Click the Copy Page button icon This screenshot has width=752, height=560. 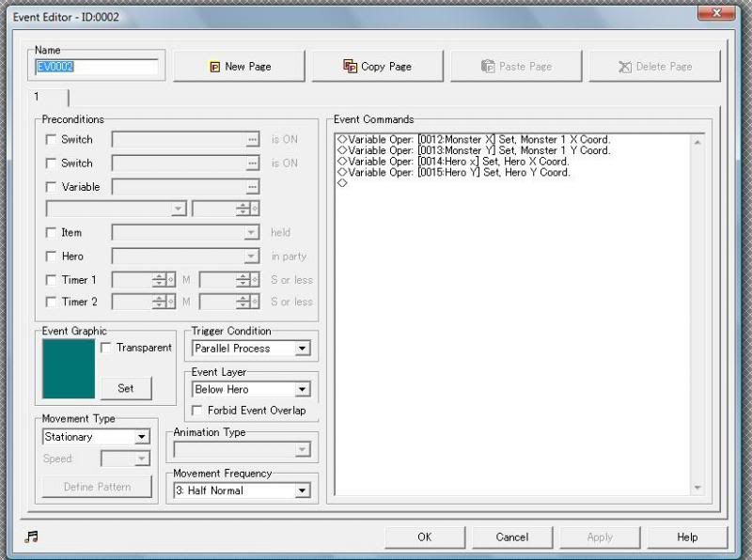[x=351, y=67]
